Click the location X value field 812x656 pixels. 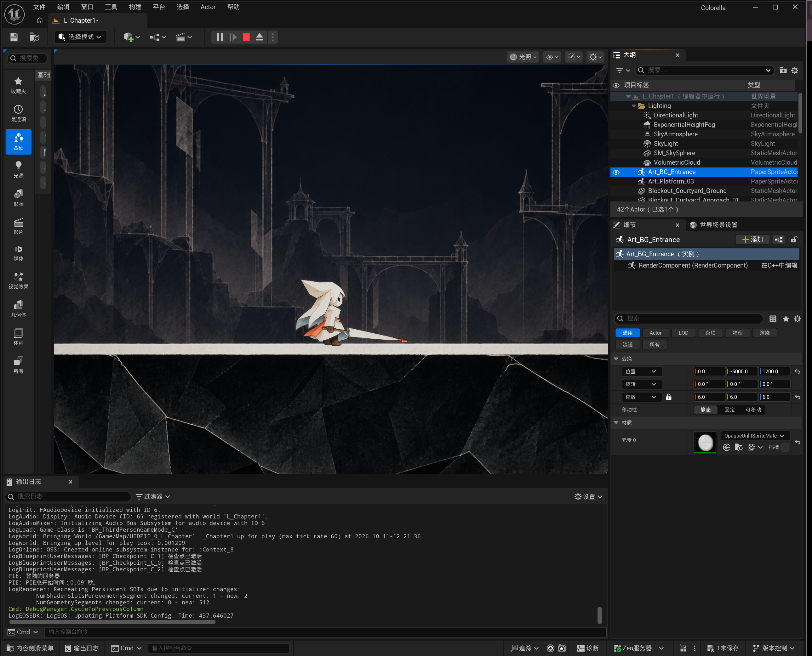pos(709,371)
